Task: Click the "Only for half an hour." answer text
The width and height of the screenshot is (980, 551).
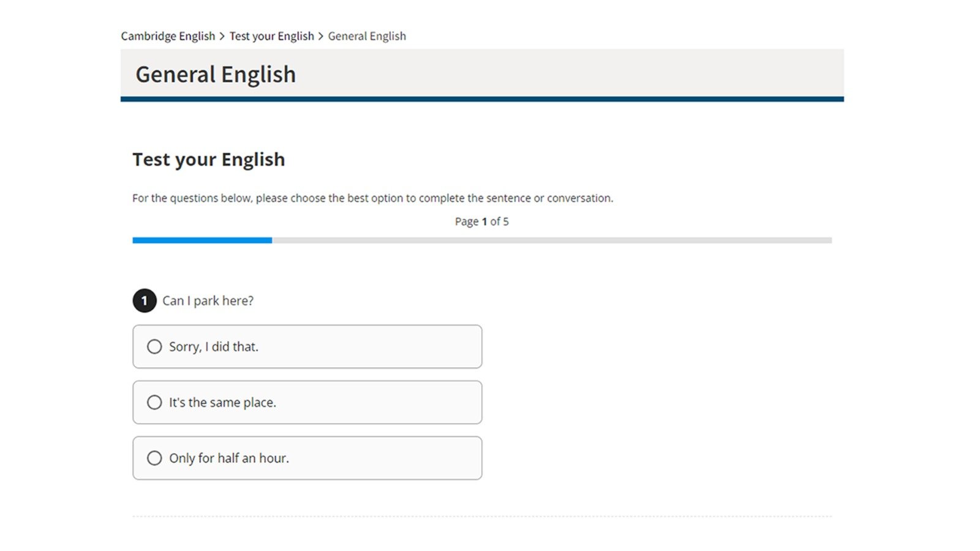Action: (x=229, y=458)
